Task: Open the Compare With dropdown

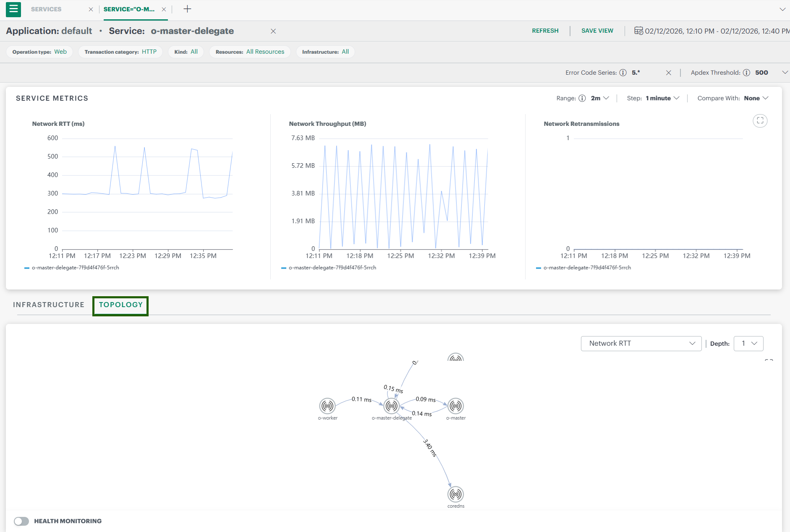Action: point(756,98)
